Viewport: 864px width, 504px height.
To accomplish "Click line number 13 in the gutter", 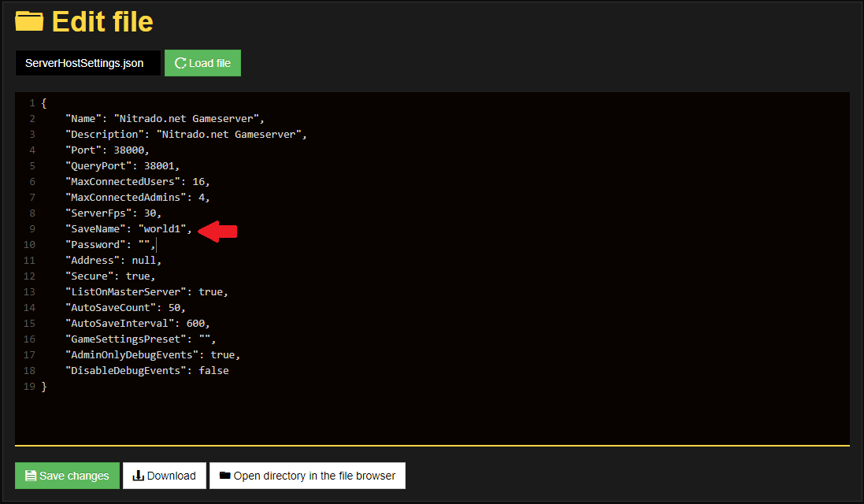I will coord(30,291).
